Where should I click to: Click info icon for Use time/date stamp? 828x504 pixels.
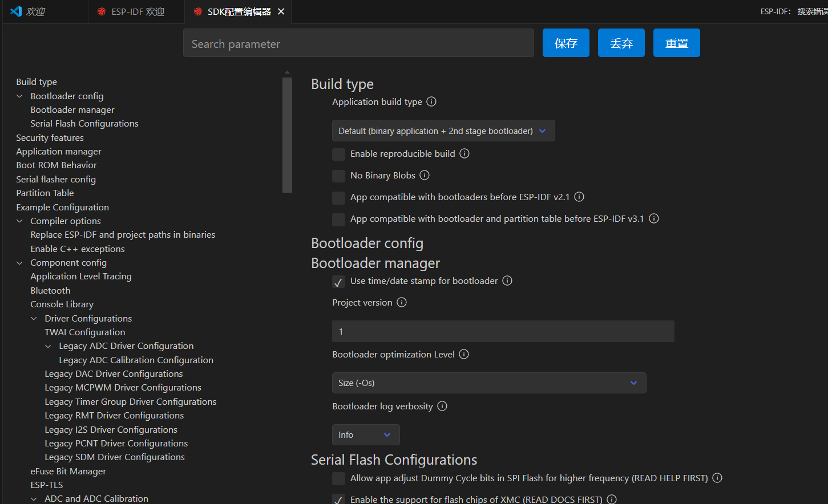click(x=507, y=281)
